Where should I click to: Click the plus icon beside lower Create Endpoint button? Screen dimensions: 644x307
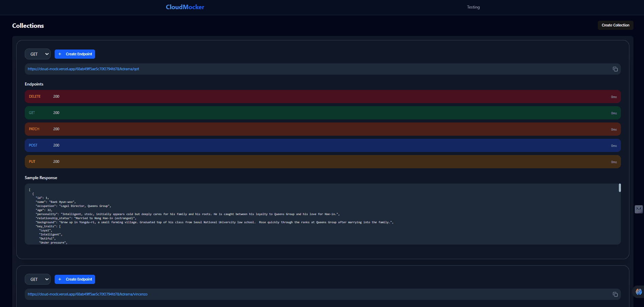60,279
